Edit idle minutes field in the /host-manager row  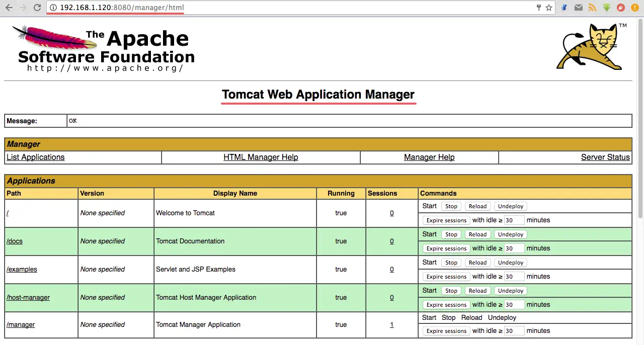514,305
